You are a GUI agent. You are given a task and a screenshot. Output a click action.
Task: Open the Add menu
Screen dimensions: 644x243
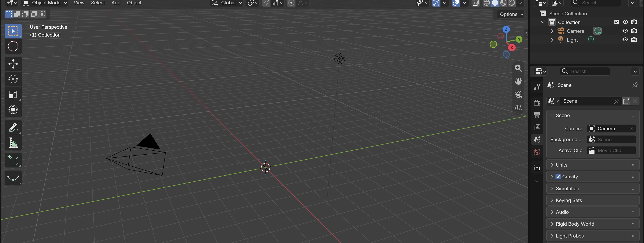116,3
